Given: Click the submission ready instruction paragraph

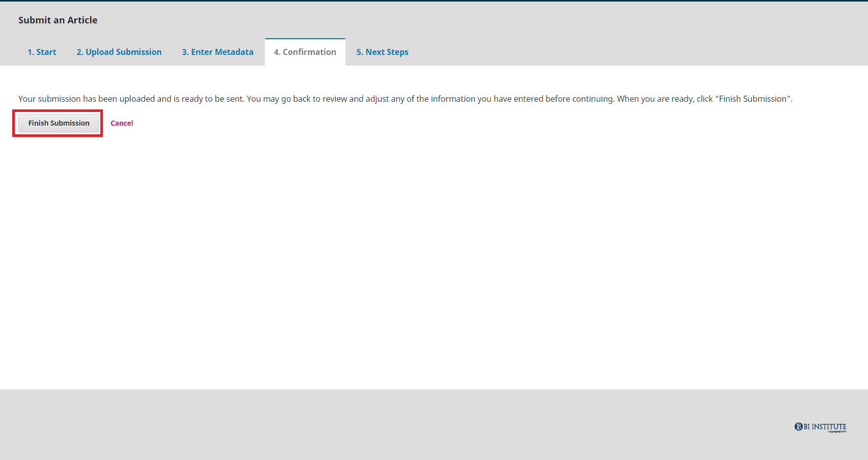Looking at the screenshot, I should [405, 99].
